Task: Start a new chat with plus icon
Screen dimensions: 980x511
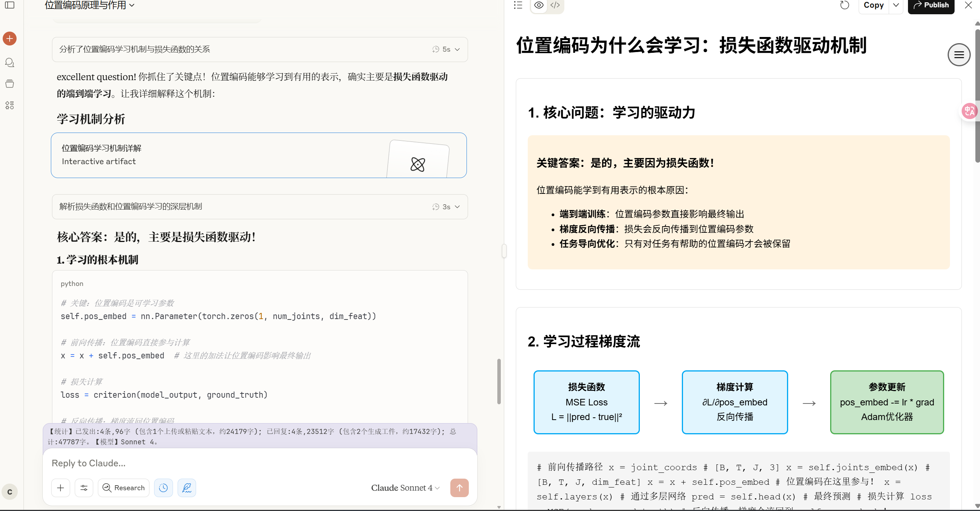Action: point(10,39)
